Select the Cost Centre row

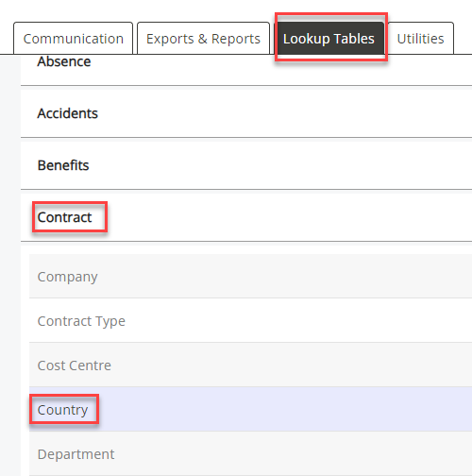coord(250,365)
